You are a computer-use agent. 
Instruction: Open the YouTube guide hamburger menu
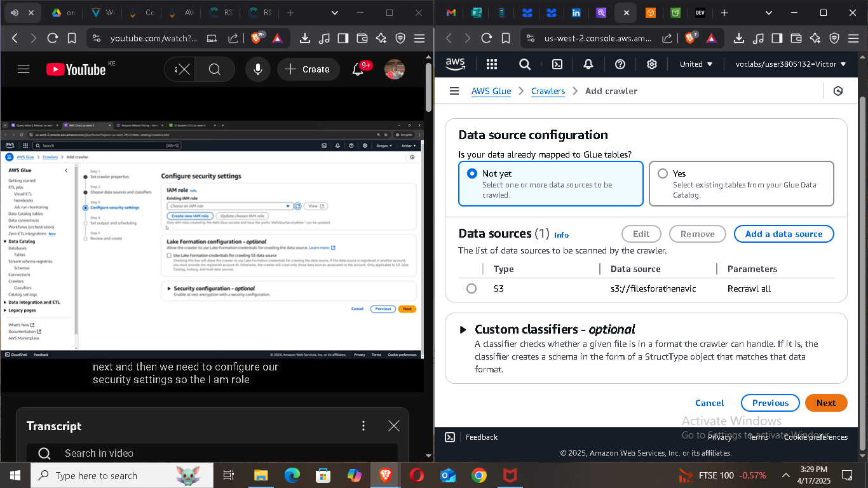24,69
